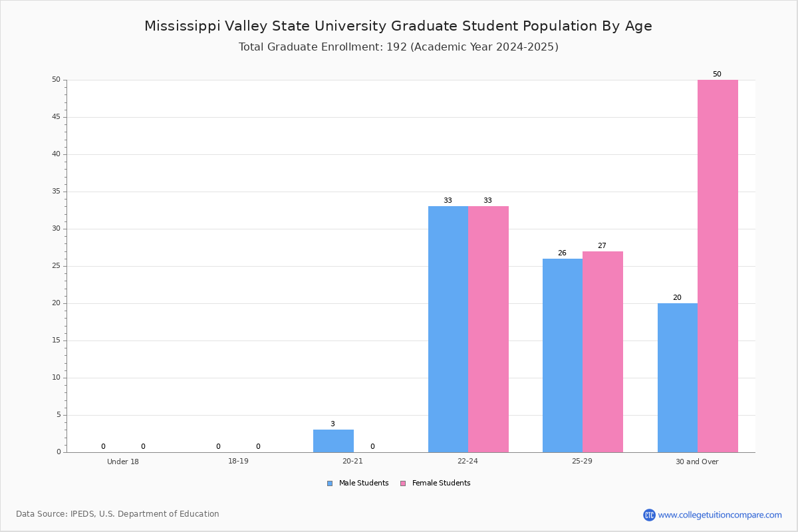Click the Total Graduate Enrollment subtitle

point(398,47)
